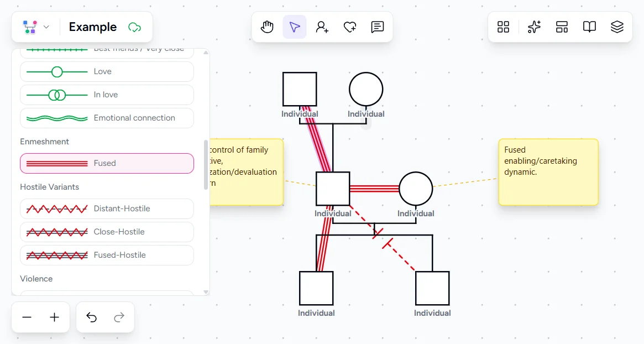
Task: Click the Enmeshment section heading
Action: click(x=44, y=142)
